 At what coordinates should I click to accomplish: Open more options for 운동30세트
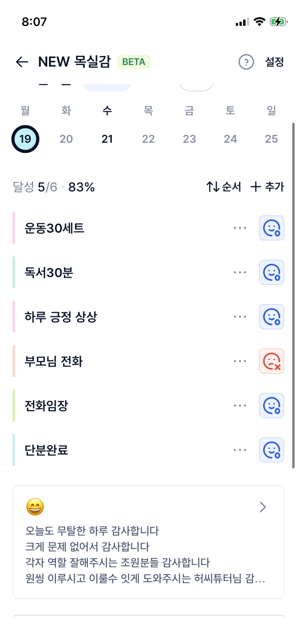pyautogui.click(x=240, y=228)
